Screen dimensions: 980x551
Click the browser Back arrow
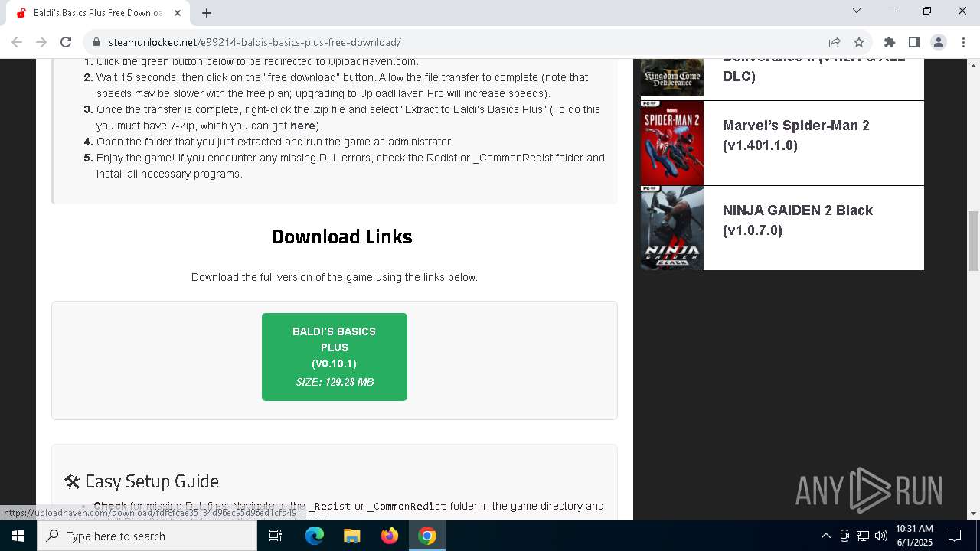[x=17, y=42]
